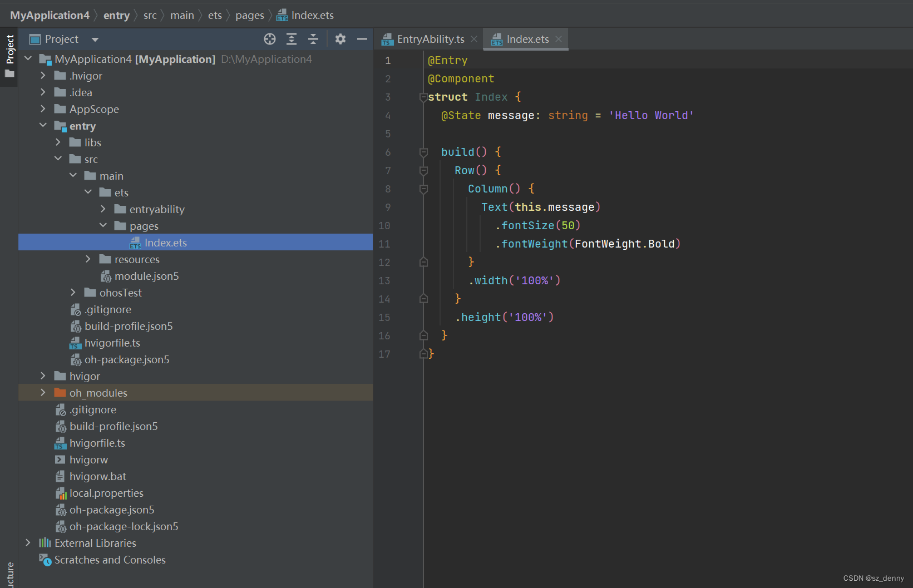This screenshot has width=913, height=588.
Task: Click the Select Opened File crosshair icon
Action: tap(269, 39)
